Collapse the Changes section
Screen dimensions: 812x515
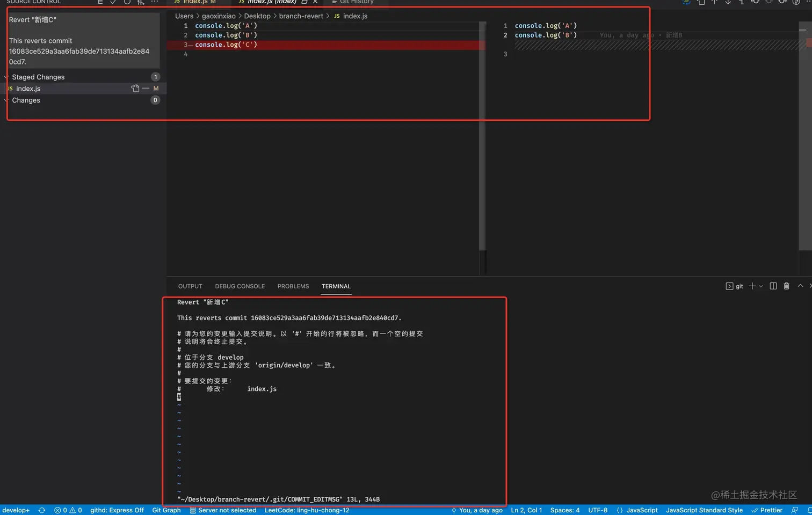6,100
